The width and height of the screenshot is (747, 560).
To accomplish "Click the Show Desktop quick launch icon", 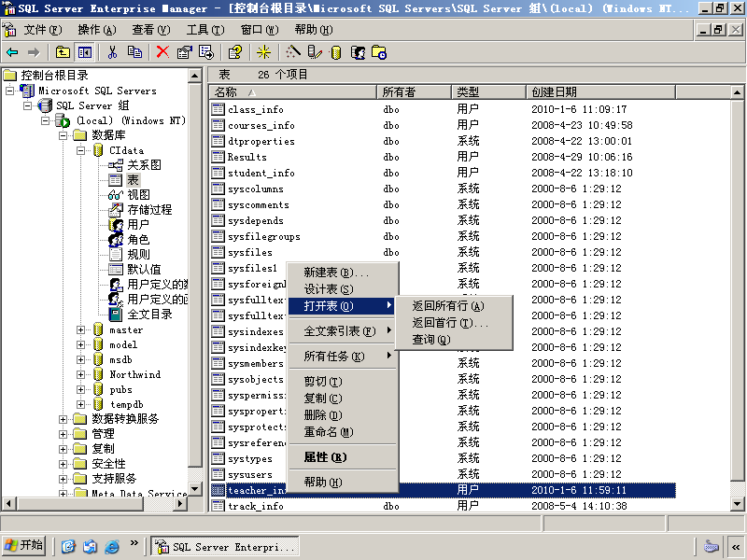I will [x=68, y=546].
